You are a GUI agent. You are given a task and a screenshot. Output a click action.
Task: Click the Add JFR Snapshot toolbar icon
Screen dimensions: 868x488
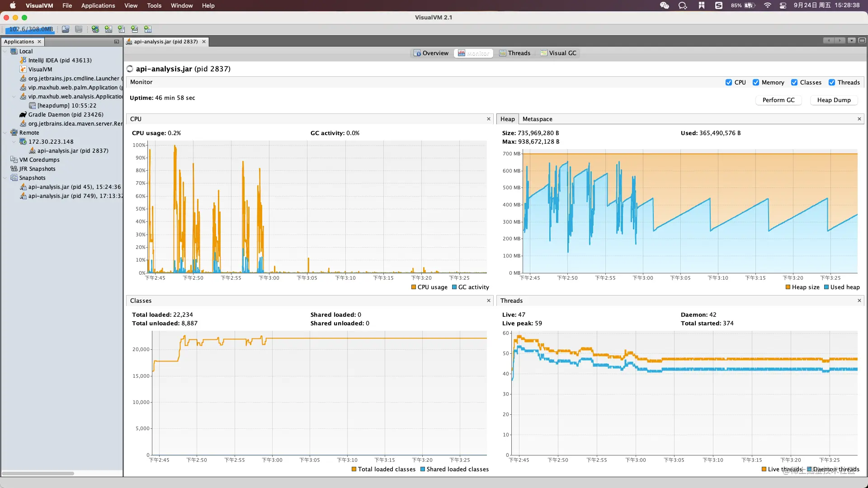pos(135,29)
